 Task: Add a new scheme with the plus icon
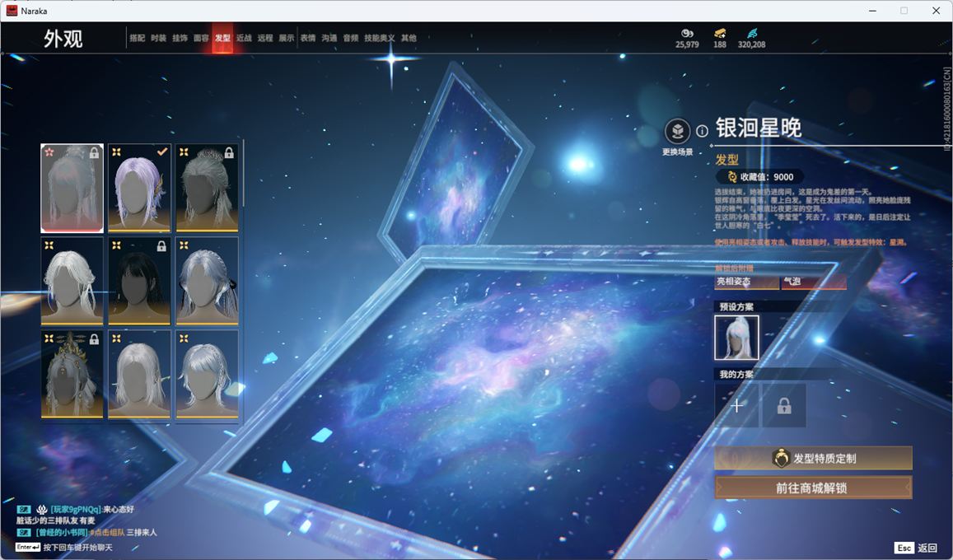tap(736, 405)
